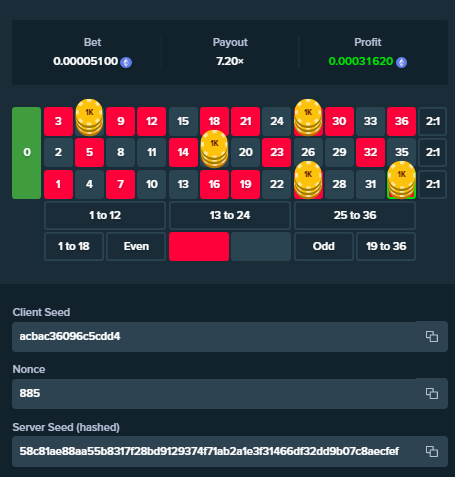Bet on Even

click(136, 246)
